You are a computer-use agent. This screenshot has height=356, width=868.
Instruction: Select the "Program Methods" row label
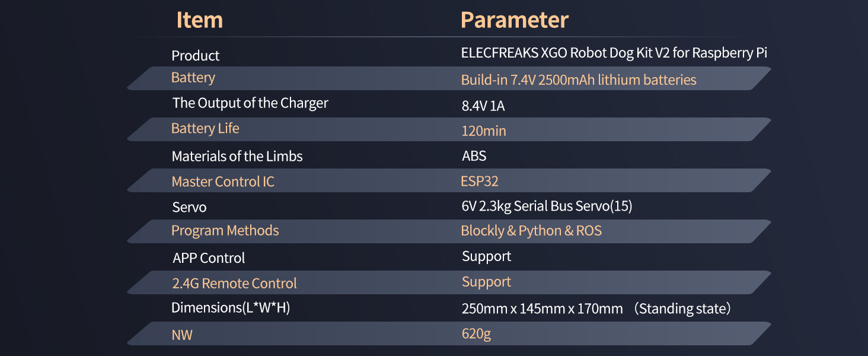pos(225,231)
